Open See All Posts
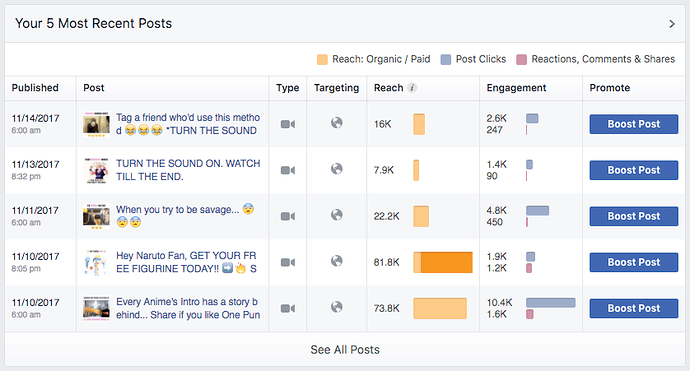Viewport: 690px width, 371px height. pyautogui.click(x=345, y=350)
